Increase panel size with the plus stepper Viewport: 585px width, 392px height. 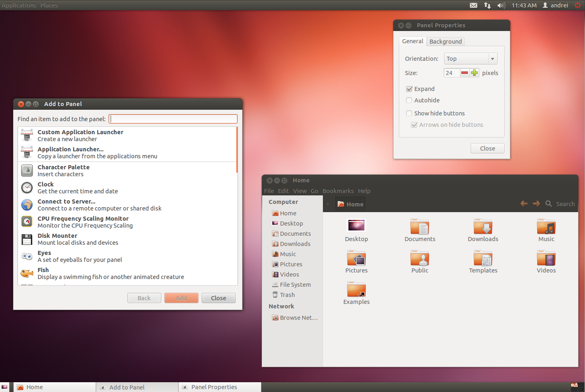pos(474,73)
